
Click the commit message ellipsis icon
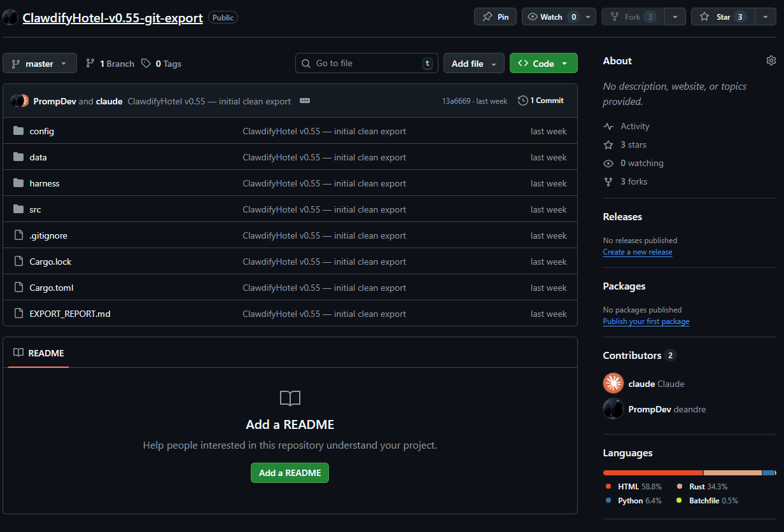pos(305,101)
